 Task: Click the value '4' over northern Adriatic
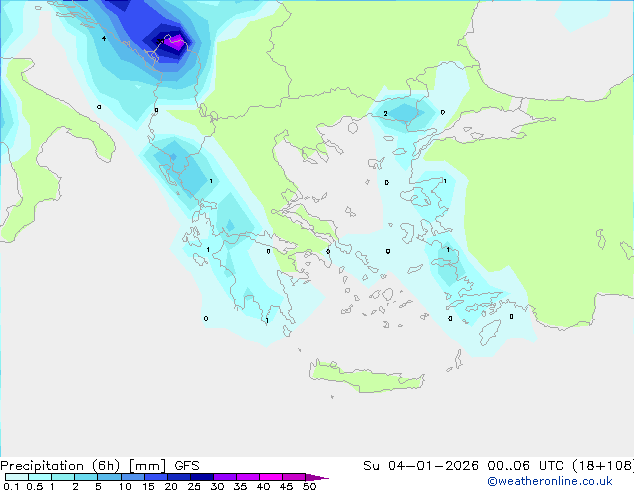(x=104, y=38)
